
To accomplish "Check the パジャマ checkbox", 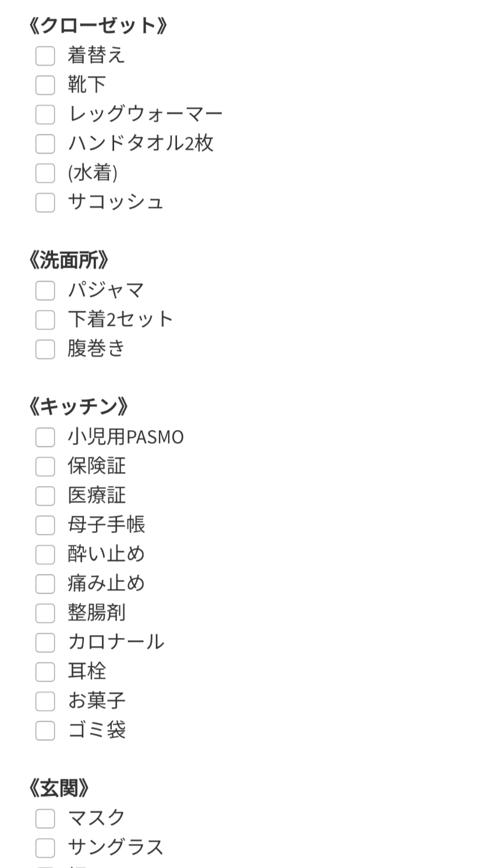I will (45, 290).
